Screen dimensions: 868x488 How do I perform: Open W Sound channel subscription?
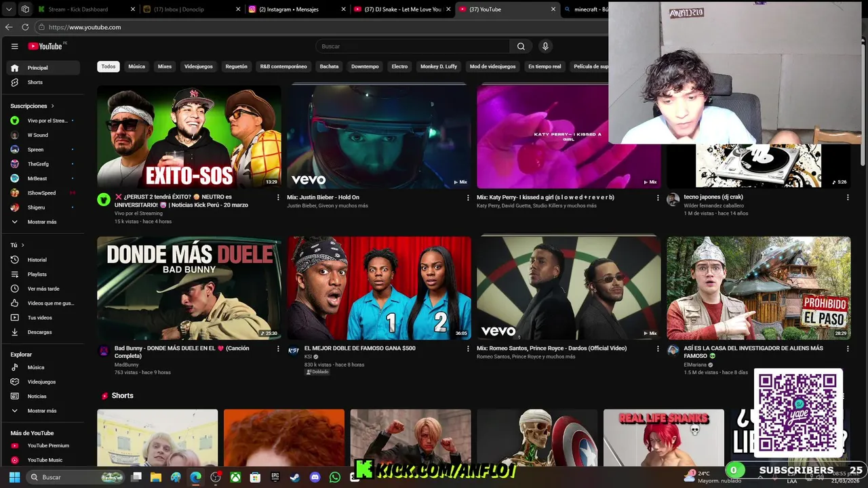click(43, 135)
